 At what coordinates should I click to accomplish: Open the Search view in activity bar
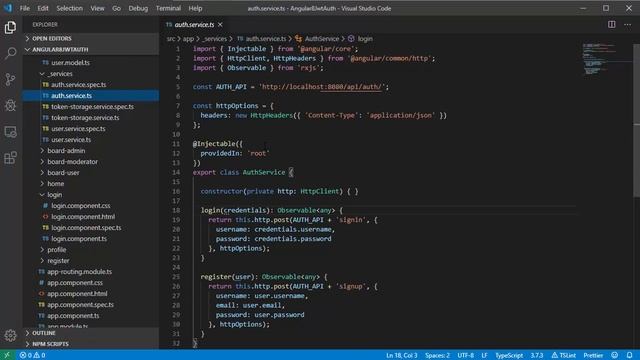click(x=11, y=53)
